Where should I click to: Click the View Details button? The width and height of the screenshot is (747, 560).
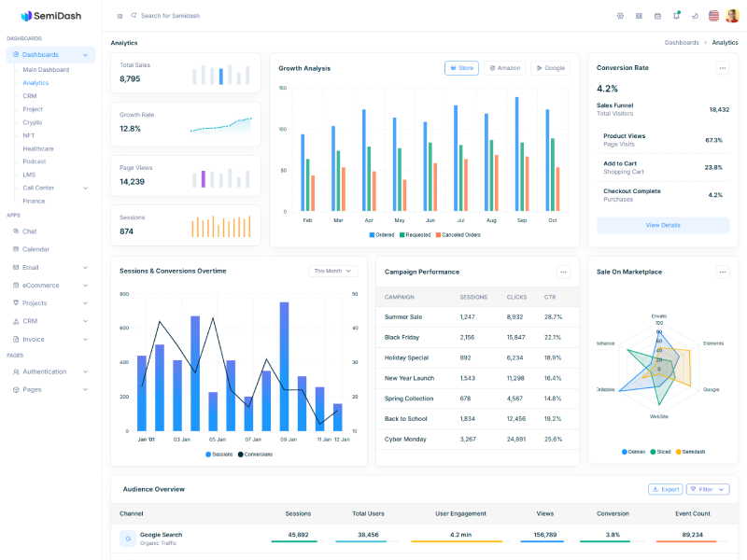[x=663, y=225]
